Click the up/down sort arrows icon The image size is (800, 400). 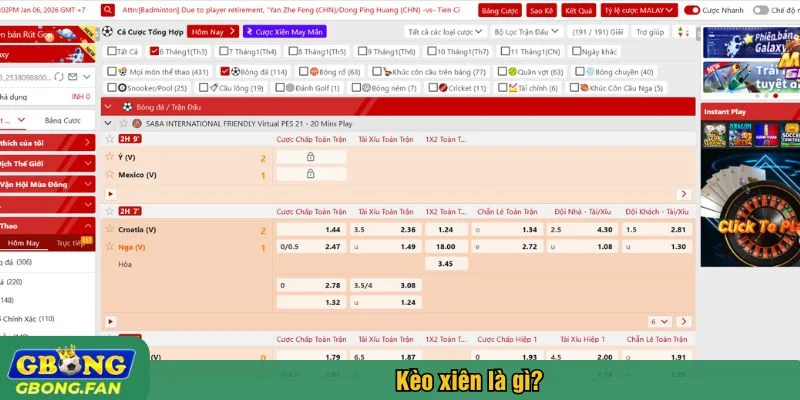click(683, 32)
